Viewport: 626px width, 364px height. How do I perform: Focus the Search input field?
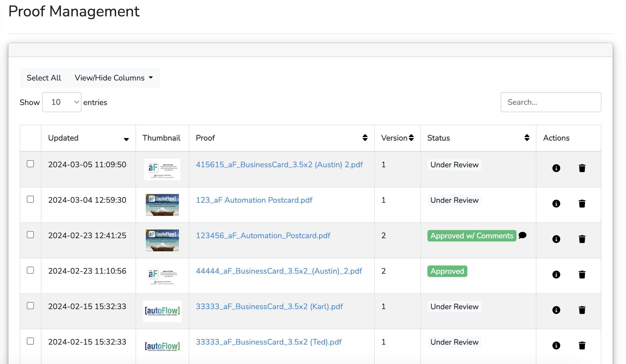(x=551, y=102)
